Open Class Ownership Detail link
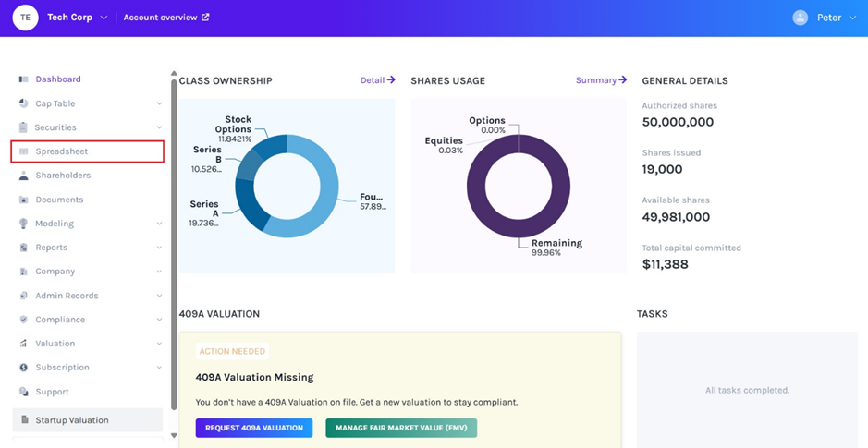Screen dimensions: 868x448 tap(377, 80)
